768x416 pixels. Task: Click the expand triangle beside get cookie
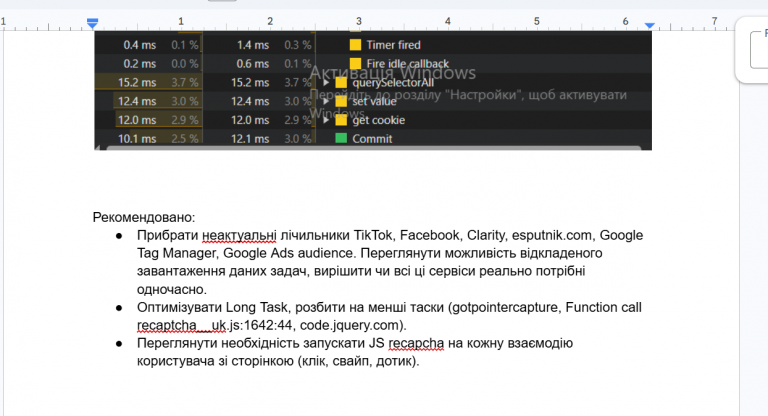pyautogui.click(x=325, y=120)
